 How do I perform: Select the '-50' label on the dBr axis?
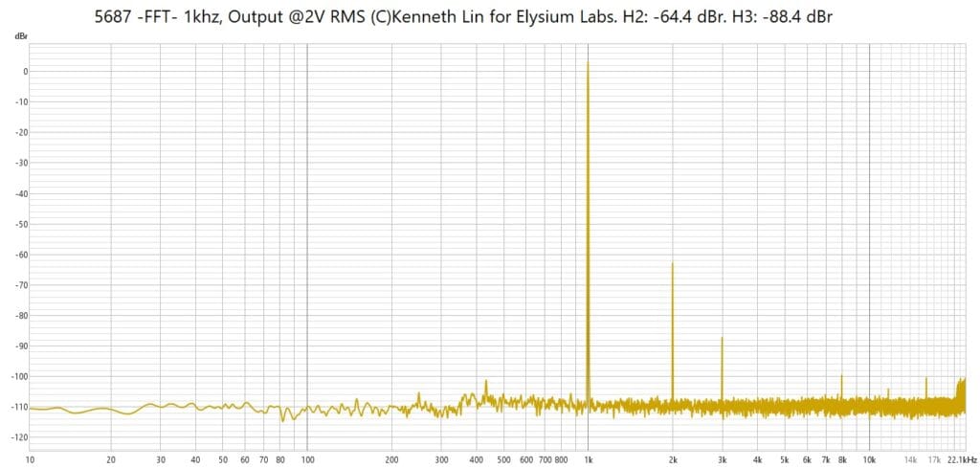[x=23, y=224]
